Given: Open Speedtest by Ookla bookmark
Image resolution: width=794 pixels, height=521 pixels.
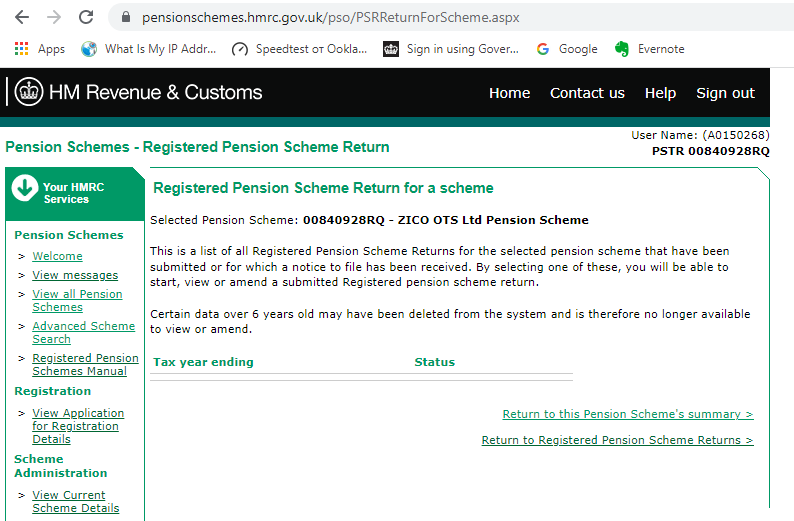Looking at the screenshot, I should click(299, 49).
